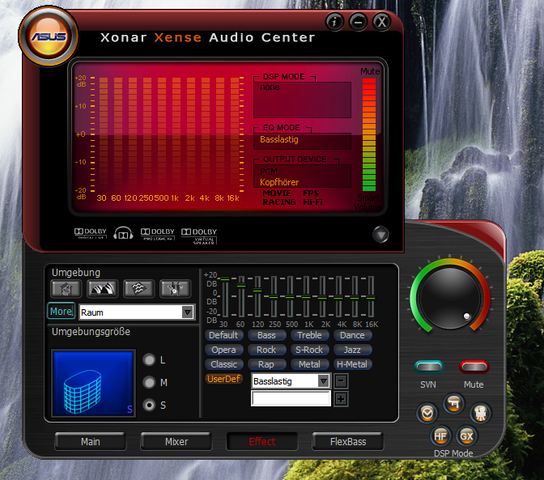Screen dimensions: 544x480
Task: Expand more environments with More button
Action: pyautogui.click(x=61, y=311)
